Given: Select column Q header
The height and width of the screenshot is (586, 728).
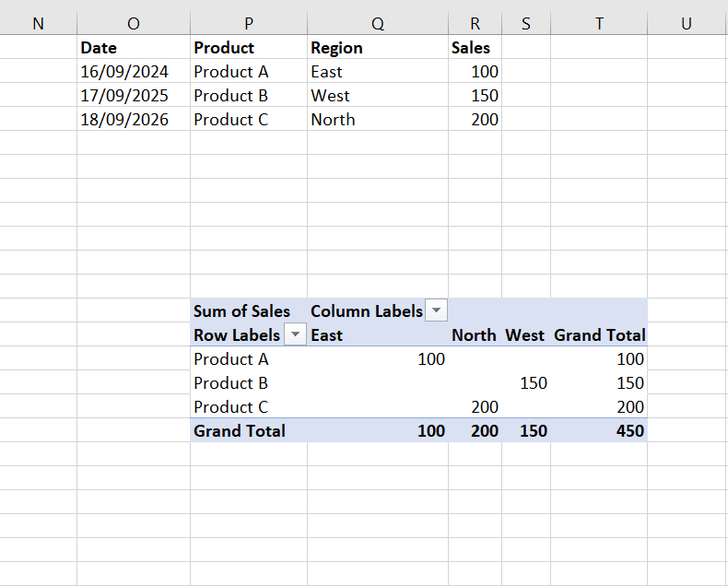Looking at the screenshot, I should [378, 24].
